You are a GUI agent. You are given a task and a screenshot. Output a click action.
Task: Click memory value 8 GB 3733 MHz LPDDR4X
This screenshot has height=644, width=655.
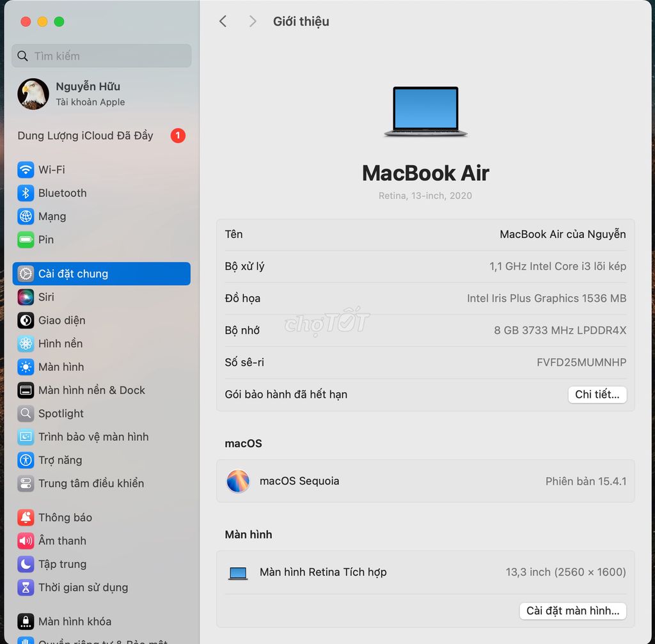point(560,331)
